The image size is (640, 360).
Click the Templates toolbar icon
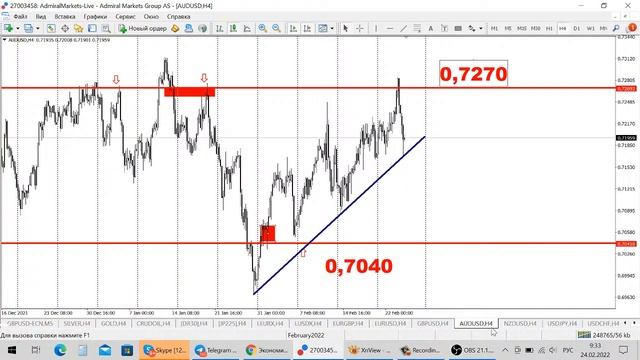322,28
